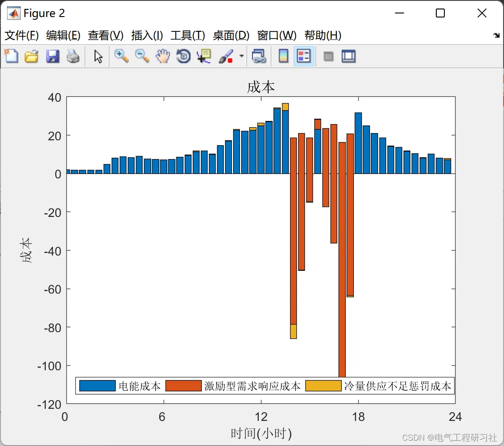This screenshot has height=446, width=504.
Task: Close the Figure 2 window
Action: click(x=482, y=13)
